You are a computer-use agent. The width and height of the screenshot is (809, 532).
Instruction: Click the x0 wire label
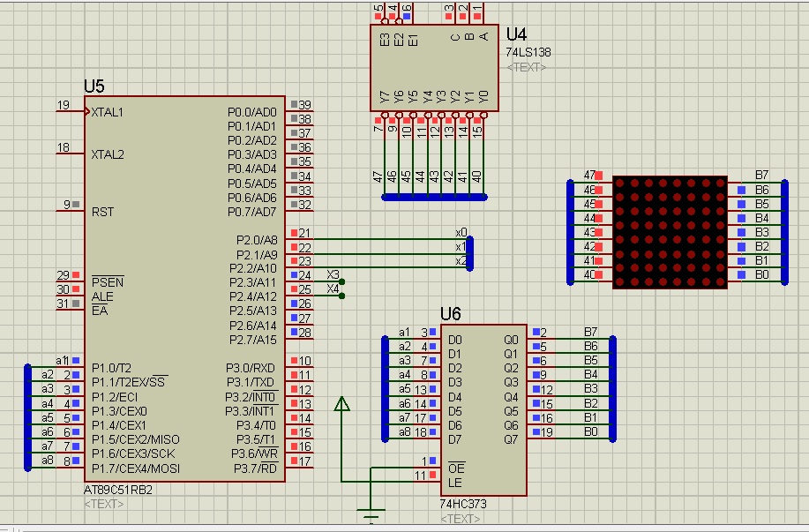click(x=461, y=233)
